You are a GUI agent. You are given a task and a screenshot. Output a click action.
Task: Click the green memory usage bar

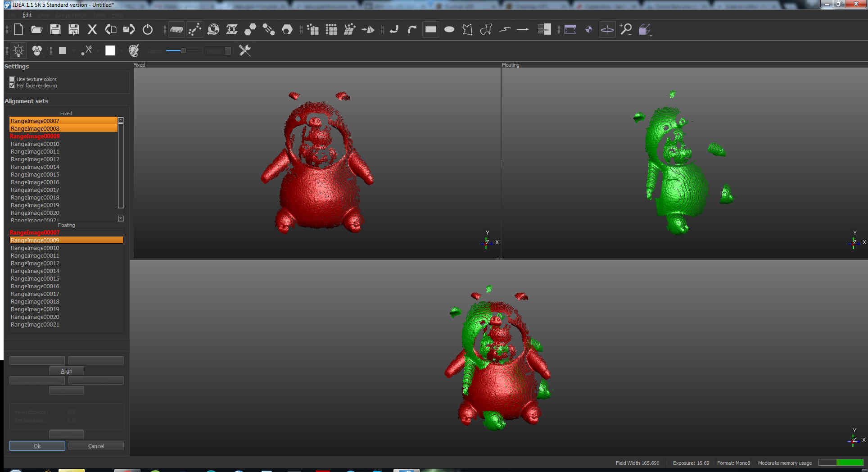click(x=841, y=463)
